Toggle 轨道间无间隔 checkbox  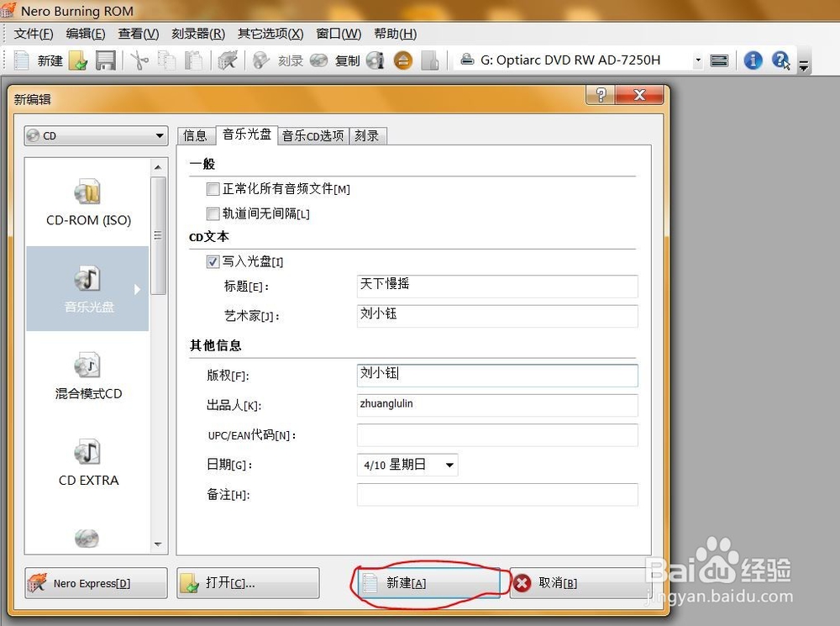click(213, 213)
